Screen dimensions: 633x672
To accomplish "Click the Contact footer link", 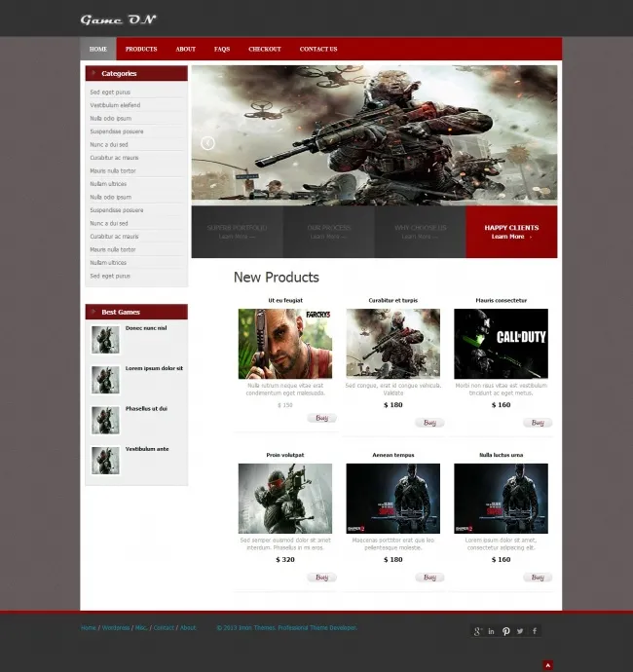I will point(164,628).
